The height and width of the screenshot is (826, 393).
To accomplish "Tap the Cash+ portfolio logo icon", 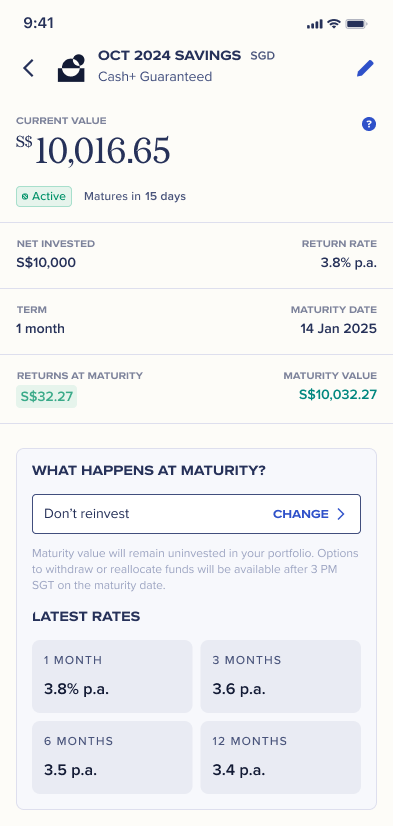I will click(x=71, y=68).
